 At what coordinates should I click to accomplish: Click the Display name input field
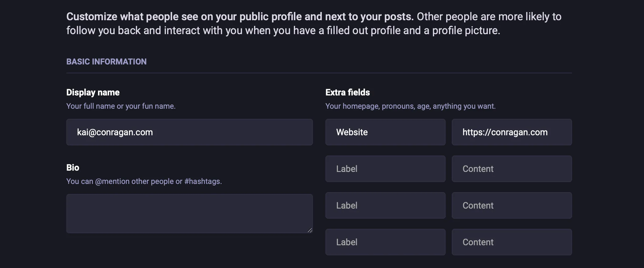point(189,132)
